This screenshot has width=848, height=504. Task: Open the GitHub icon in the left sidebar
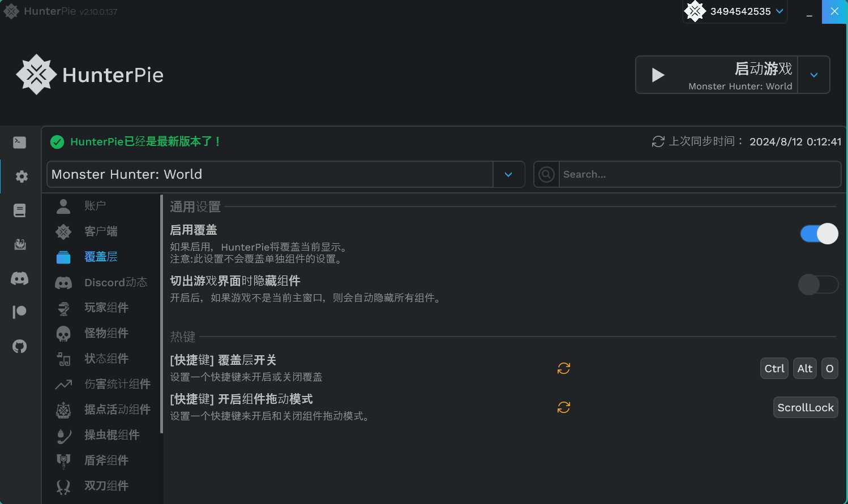[20, 346]
